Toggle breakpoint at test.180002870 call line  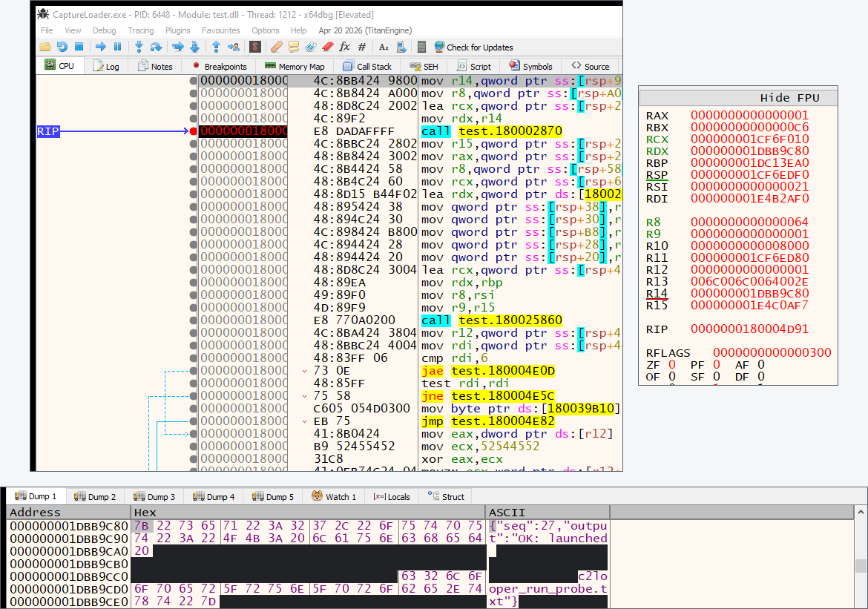tap(193, 131)
